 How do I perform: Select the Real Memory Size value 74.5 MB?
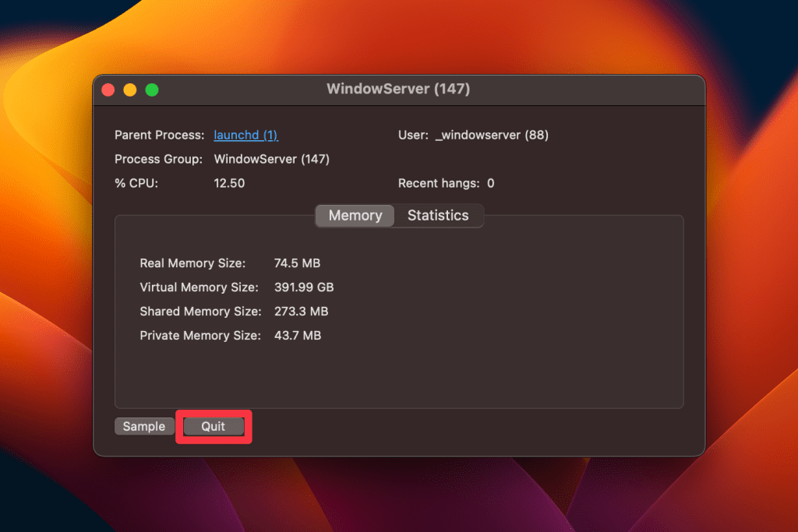click(x=297, y=263)
